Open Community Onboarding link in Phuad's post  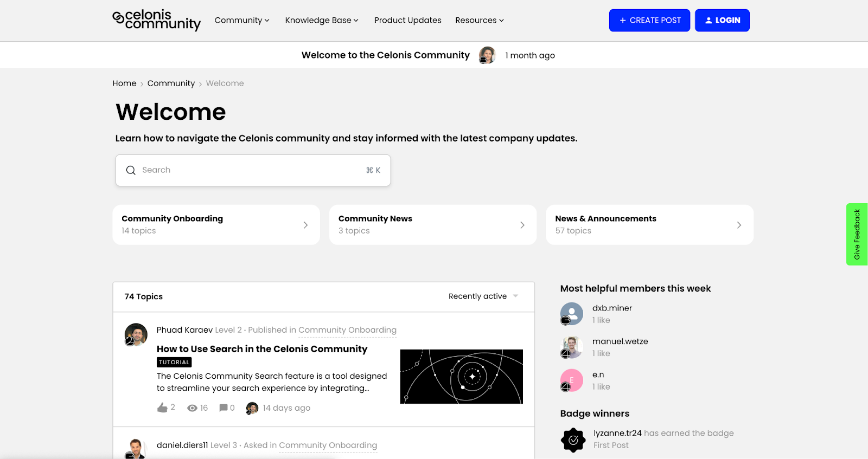point(347,330)
